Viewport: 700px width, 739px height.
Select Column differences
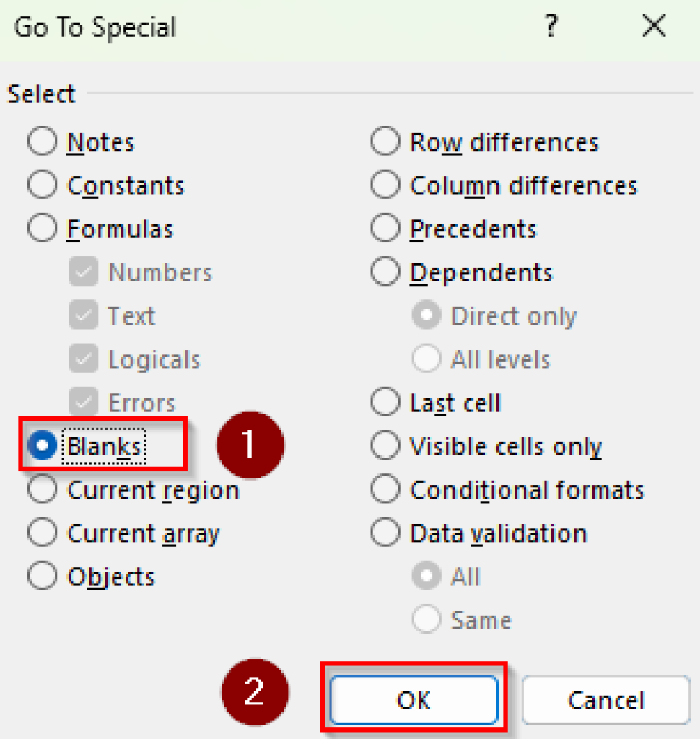[385, 185]
